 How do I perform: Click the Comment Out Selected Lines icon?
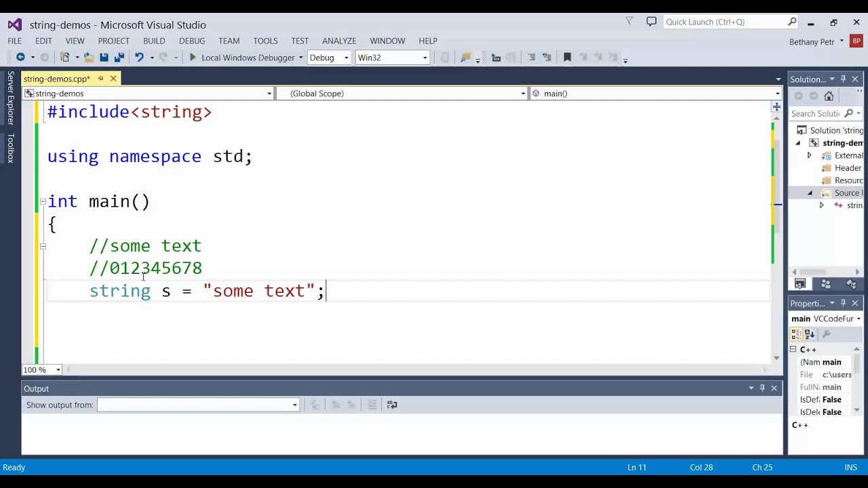click(x=532, y=58)
